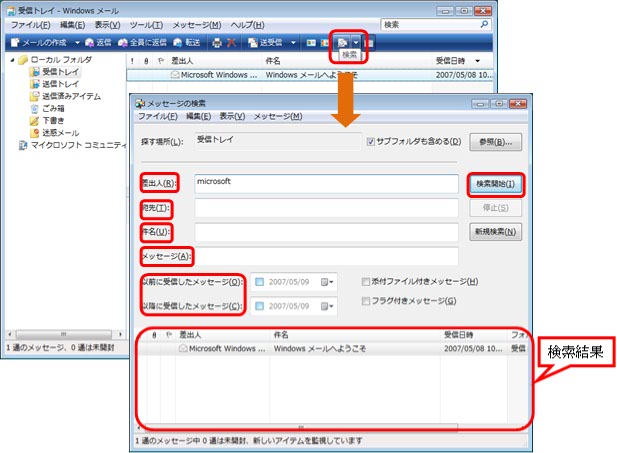Screen dimensions: 617x453
Task: Toggle サブフォルダも含める checkbox
Action: pos(372,142)
